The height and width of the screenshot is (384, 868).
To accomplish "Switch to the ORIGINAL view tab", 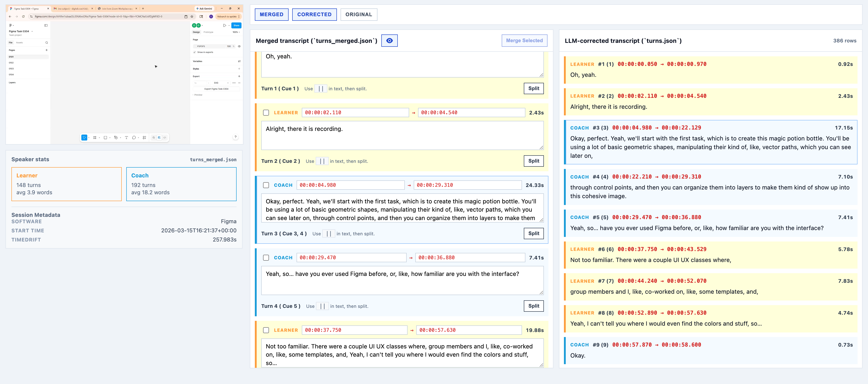I will tap(359, 15).
